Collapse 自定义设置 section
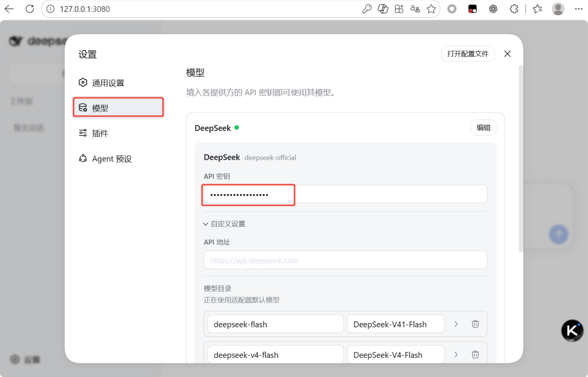Screen dimensions: 588x377 224,224
